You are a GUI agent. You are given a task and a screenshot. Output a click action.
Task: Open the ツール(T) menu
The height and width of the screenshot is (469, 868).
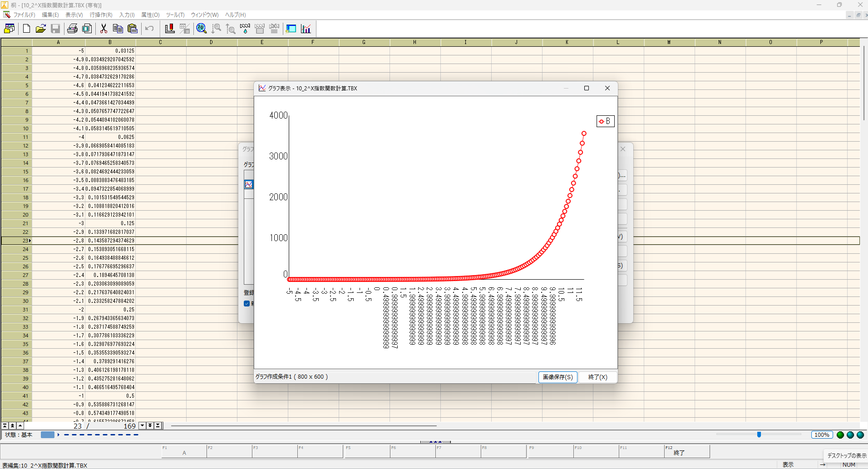pyautogui.click(x=175, y=15)
